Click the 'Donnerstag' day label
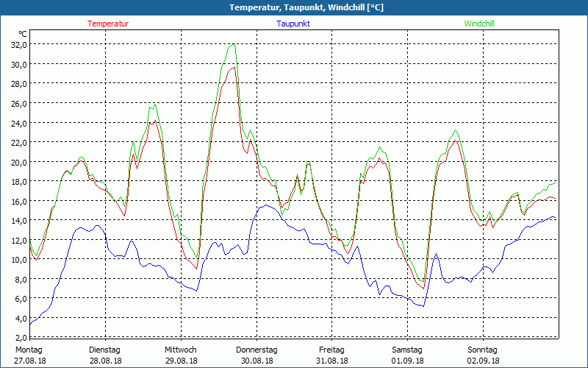Image resolution: width=588 pixels, height=368 pixels. pos(257,350)
